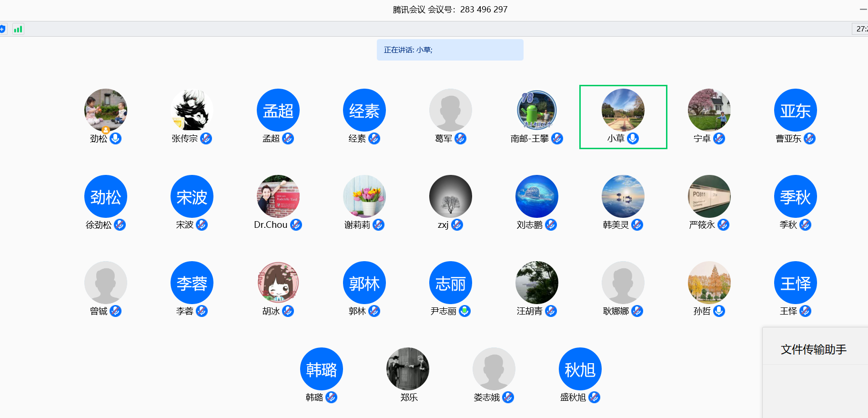Click the microphone icon beside 小草

[633, 138]
